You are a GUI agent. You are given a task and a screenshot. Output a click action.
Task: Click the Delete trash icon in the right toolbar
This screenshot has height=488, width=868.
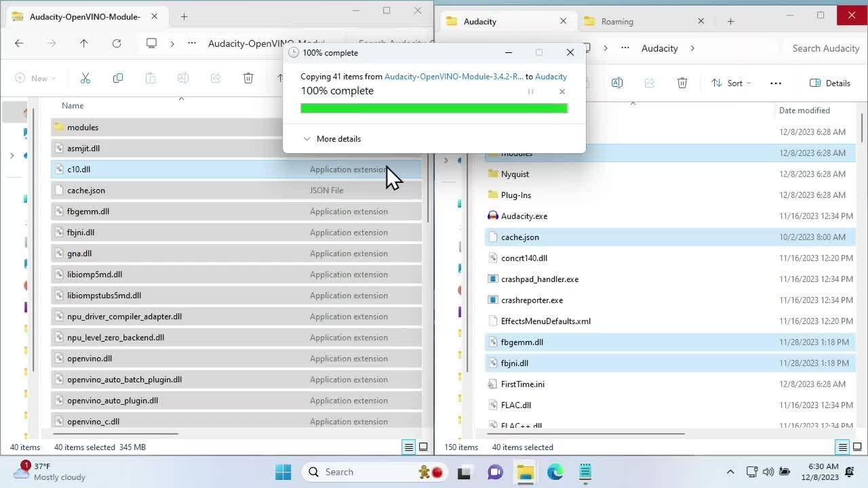[682, 82]
